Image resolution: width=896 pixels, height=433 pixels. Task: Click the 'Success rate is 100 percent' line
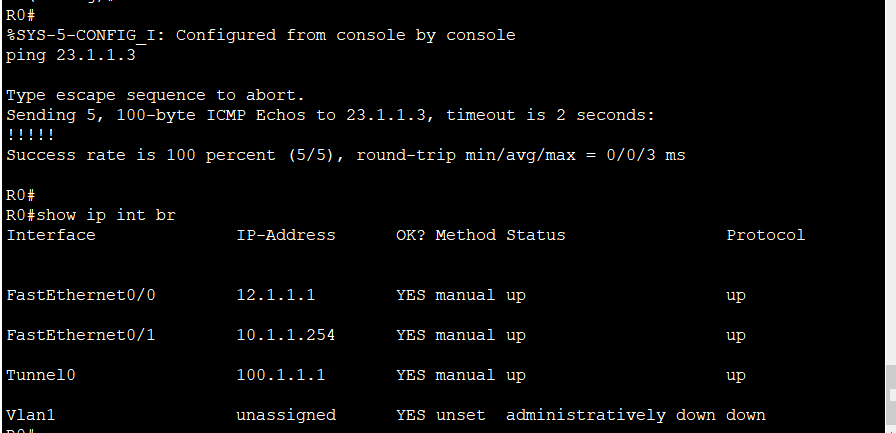coord(346,155)
